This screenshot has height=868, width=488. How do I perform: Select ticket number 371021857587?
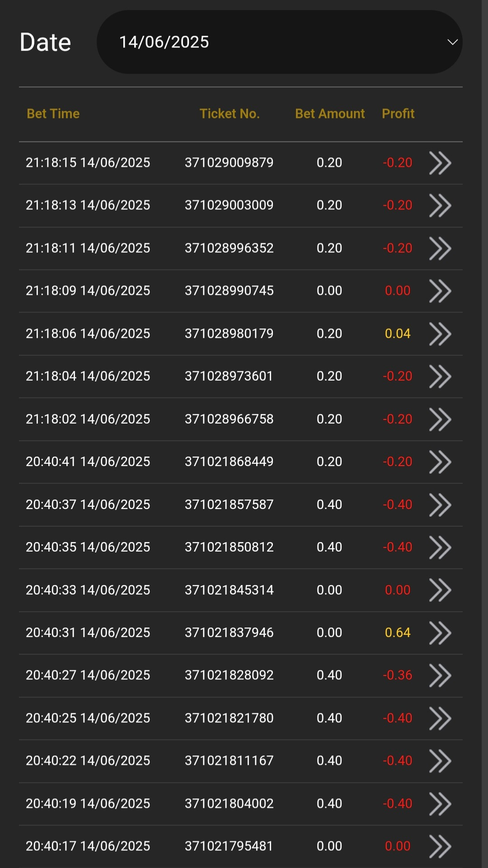229,504
